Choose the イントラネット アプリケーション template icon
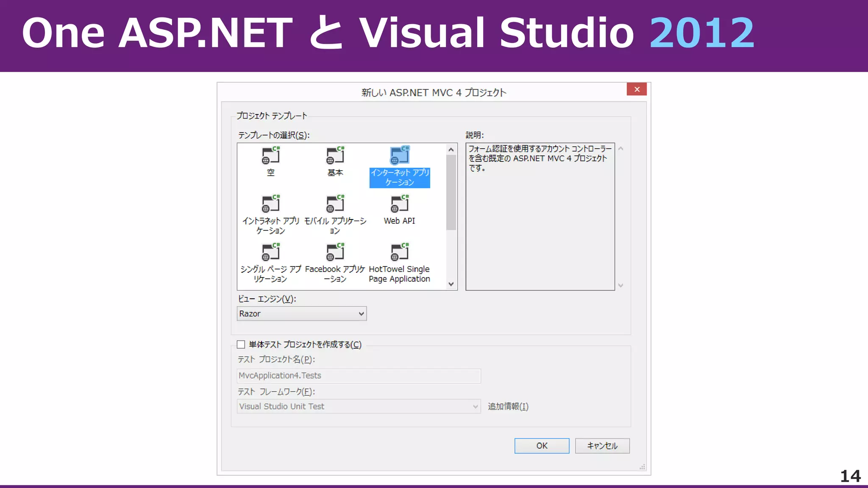 click(270, 204)
